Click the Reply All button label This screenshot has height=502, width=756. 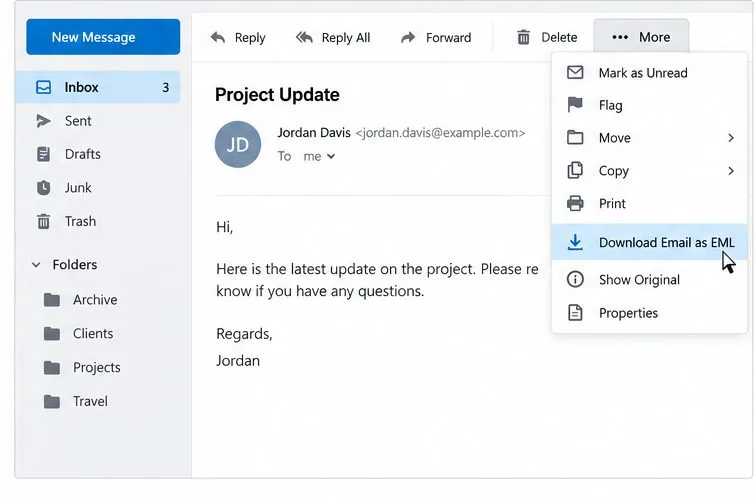346,38
